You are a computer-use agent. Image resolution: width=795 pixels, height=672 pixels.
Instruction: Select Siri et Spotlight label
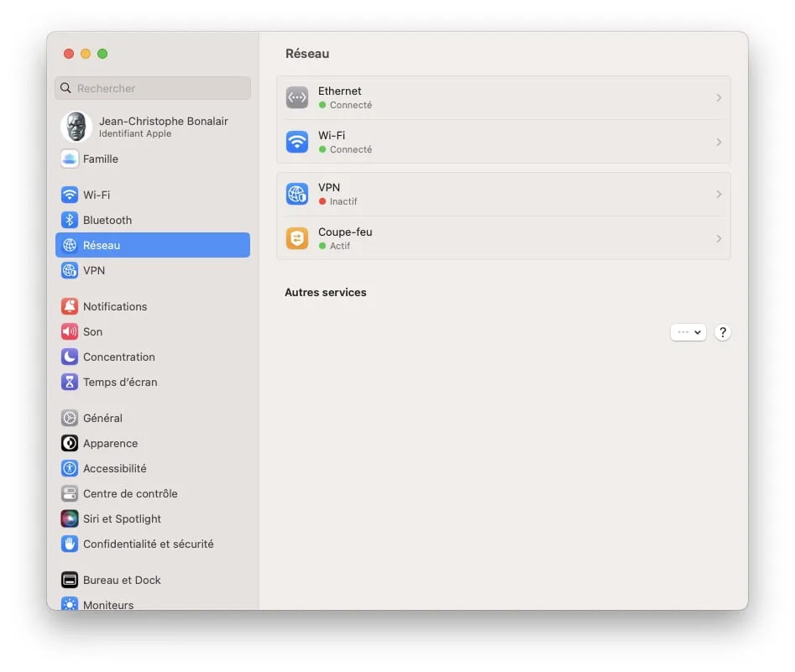[122, 519]
